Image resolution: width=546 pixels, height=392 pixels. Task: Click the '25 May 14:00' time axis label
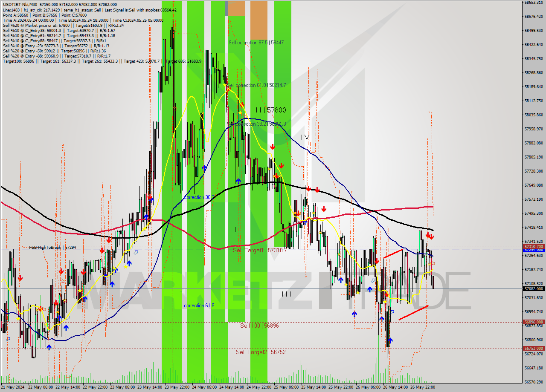314,387
